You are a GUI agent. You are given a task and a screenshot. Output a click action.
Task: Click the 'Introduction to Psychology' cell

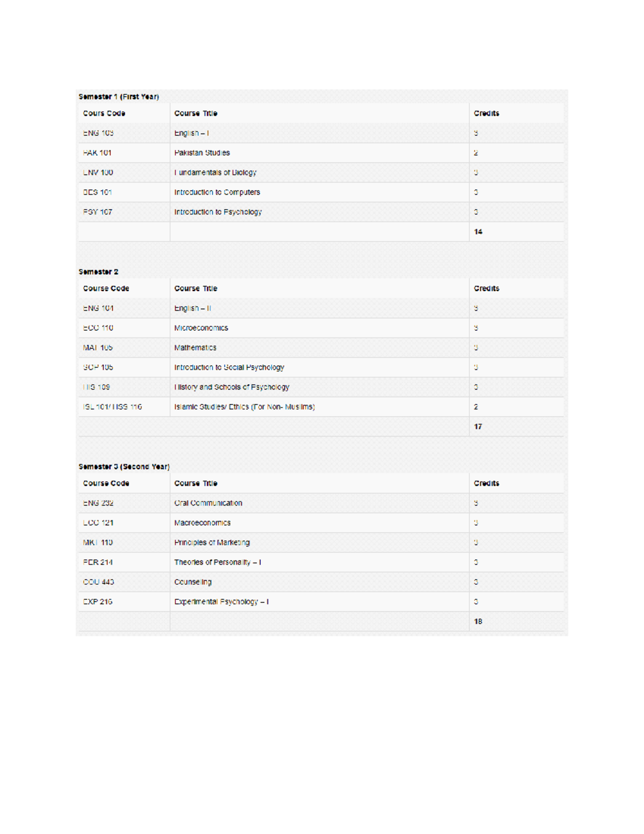pos(218,212)
